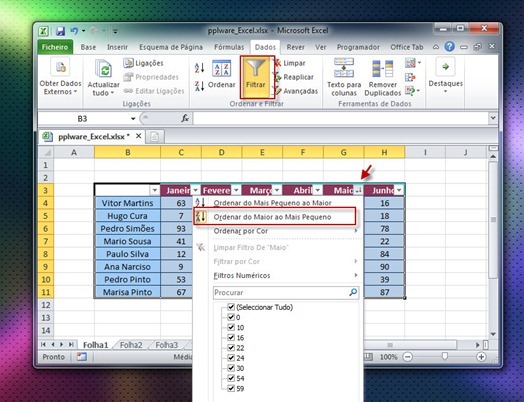Click the Filtrar funnel icon
524x402 pixels.
click(x=255, y=68)
